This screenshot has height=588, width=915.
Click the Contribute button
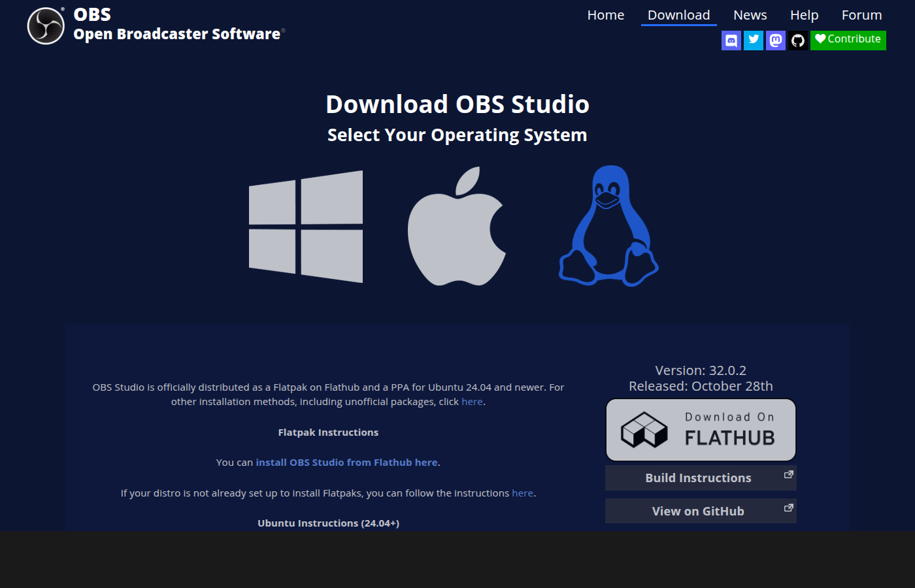tap(848, 41)
